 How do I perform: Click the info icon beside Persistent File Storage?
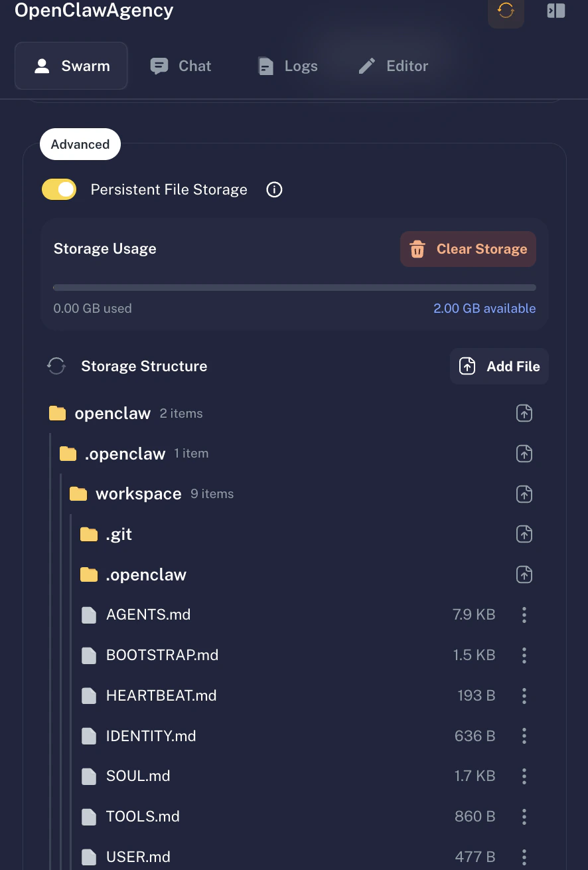[x=274, y=189]
